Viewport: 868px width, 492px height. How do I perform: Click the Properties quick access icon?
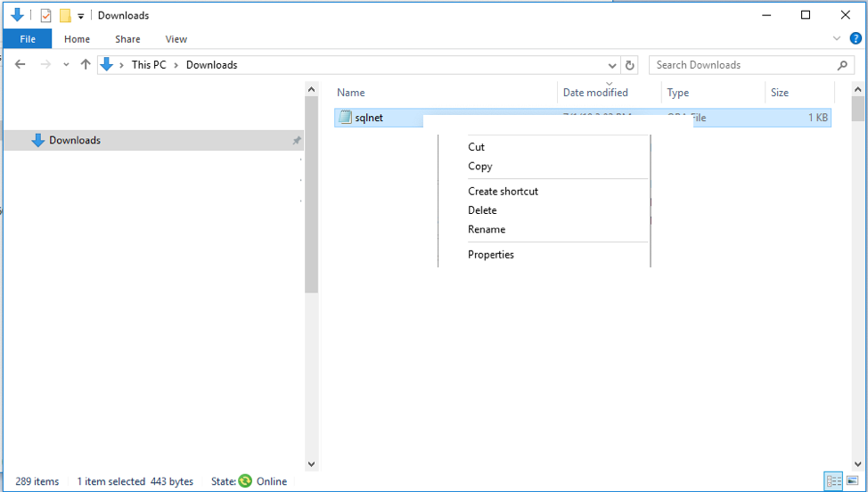tap(46, 15)
